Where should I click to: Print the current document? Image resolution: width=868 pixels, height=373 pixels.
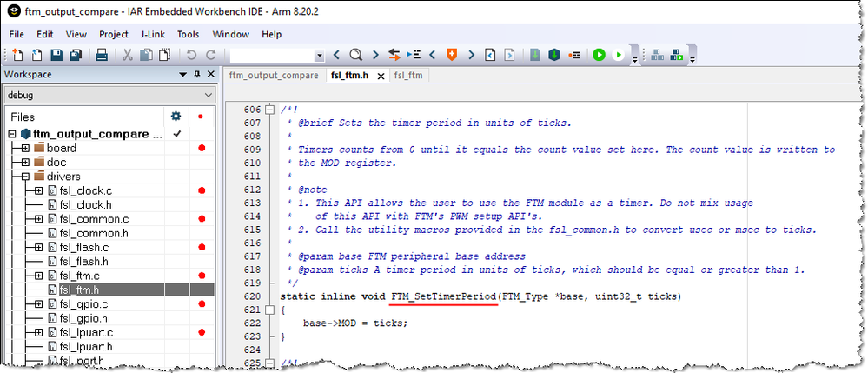[x=102, y=55]
